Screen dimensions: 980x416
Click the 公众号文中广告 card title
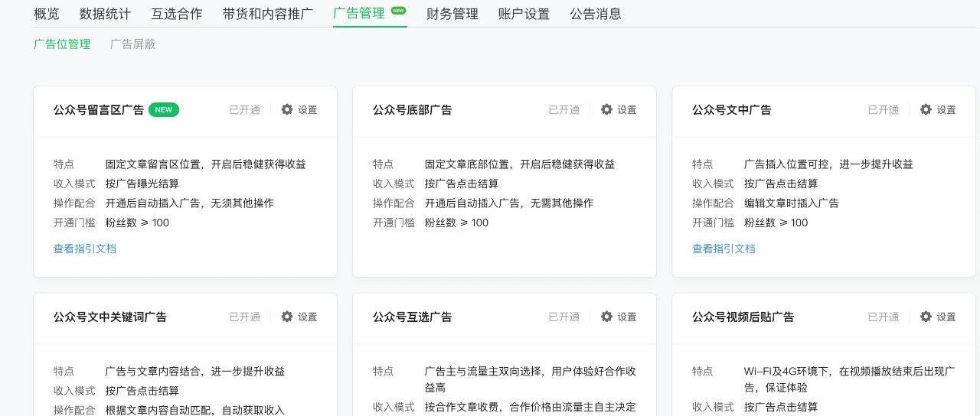coord(732,110)
